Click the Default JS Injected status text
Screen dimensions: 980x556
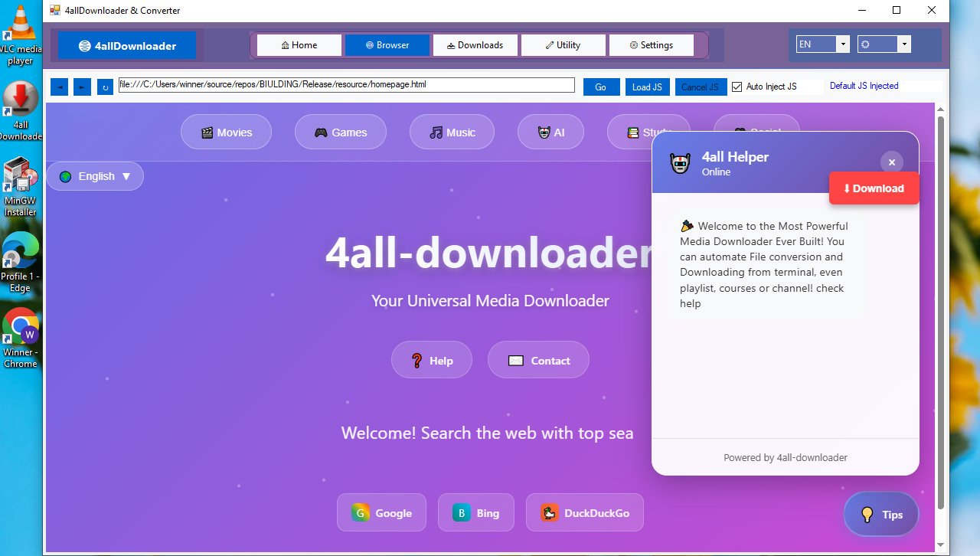pyautogui.click(x=864, y=86)
